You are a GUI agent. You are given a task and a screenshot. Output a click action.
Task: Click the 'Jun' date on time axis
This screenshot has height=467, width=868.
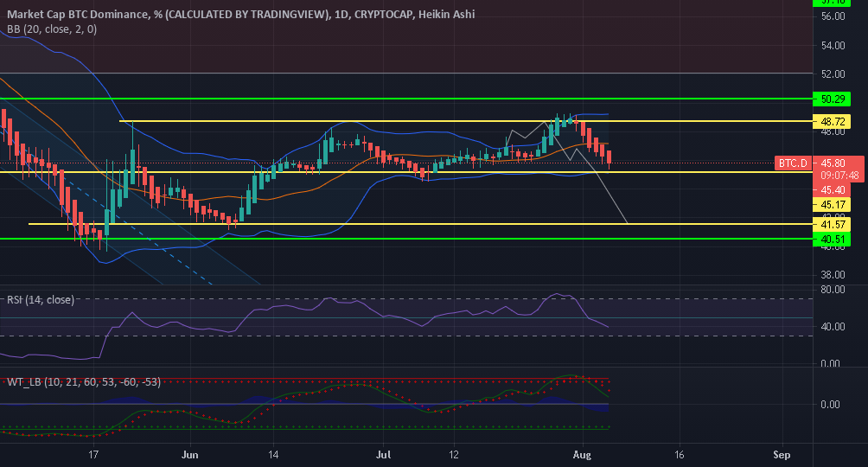pyautogui.click(x=190, y=455)
